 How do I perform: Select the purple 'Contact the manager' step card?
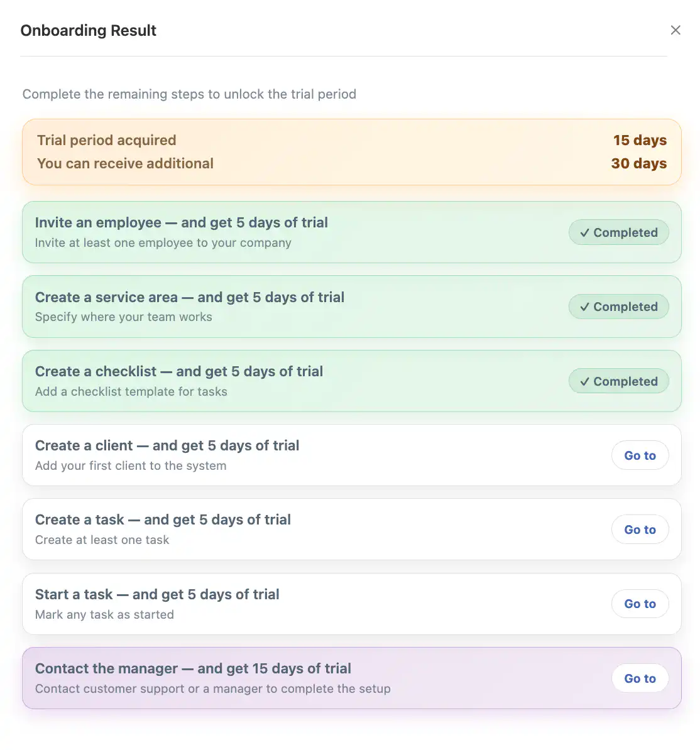[314, 678]
